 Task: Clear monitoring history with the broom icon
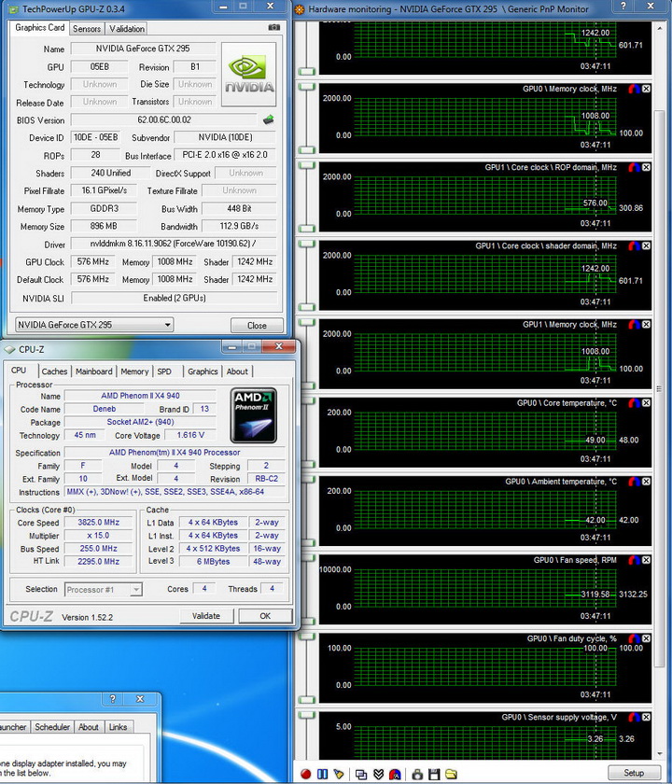[339, 774]
